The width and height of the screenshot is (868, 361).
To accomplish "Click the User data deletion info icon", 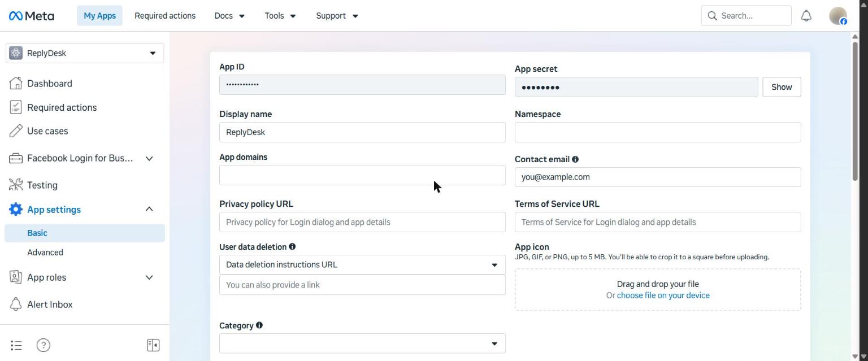I will [x=292, y=246].
